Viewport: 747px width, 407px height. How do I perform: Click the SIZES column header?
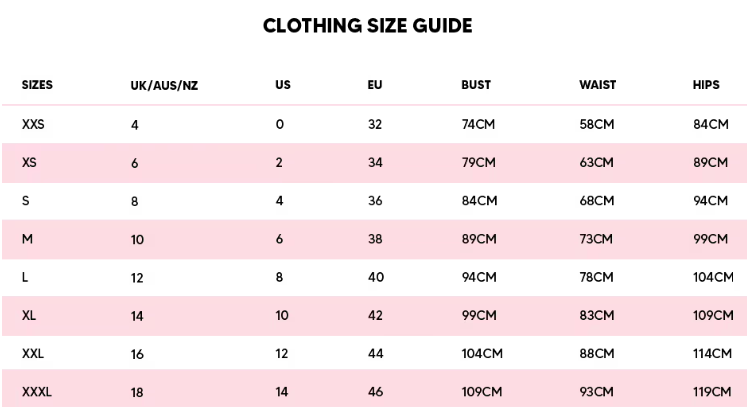(37, 85)
